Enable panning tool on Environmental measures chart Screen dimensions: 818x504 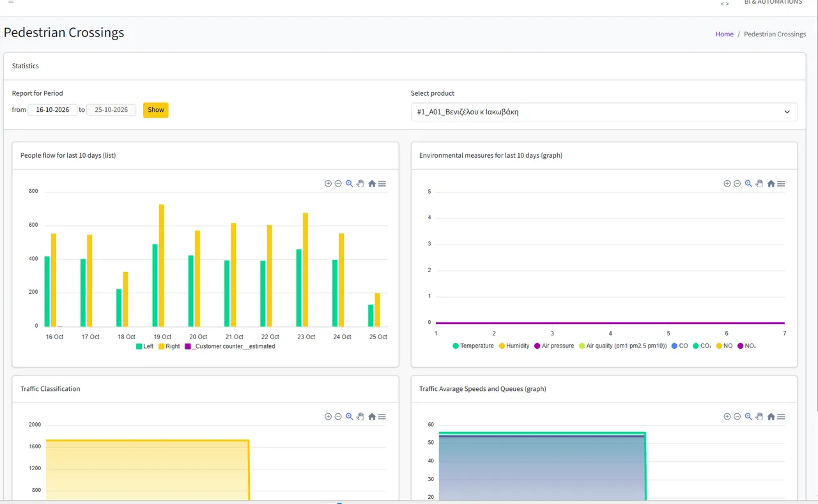pyautogui.click(x=760, y=183)
